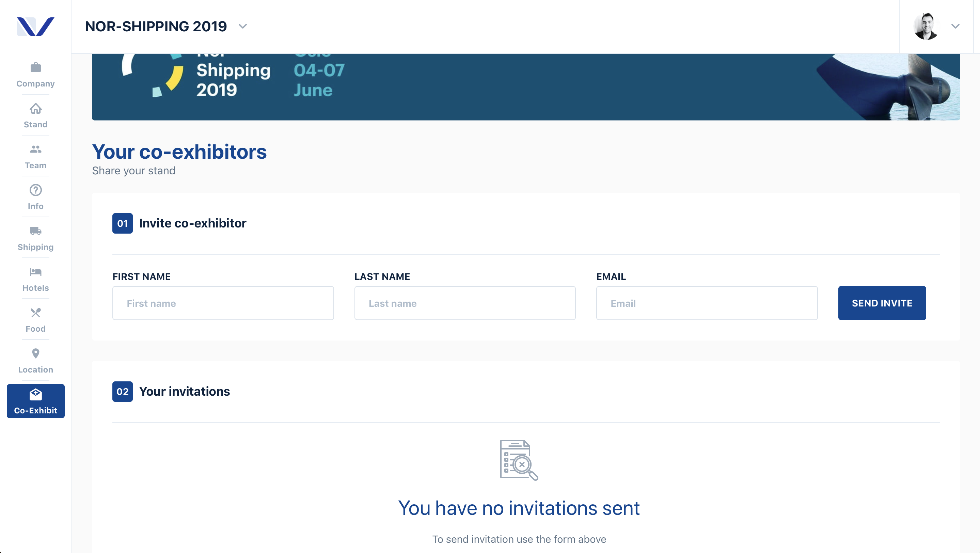Click the Share your stand subtitle

pyautogui.click(x=133, y=171)
